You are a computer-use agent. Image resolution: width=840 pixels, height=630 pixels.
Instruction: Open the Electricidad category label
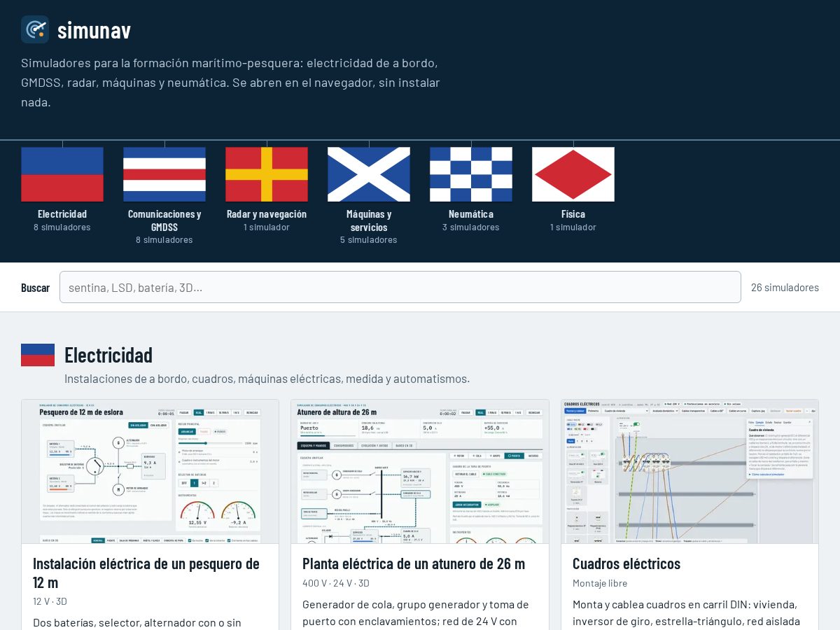pyautogui.click(x=62, y=214)
